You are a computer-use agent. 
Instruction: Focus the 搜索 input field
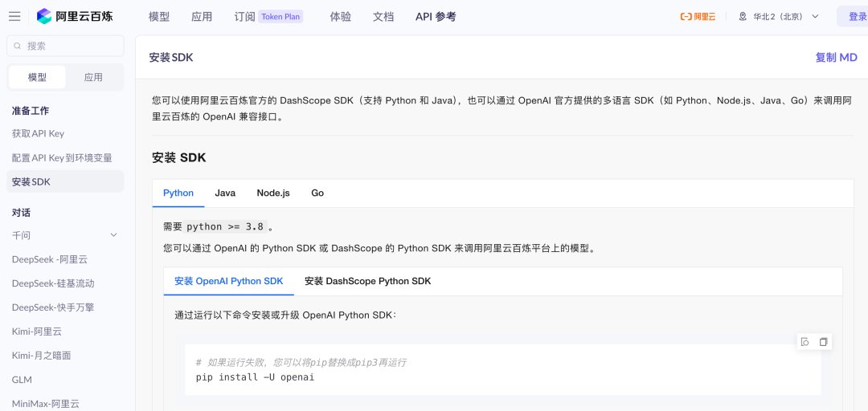(x=65, y=46)
